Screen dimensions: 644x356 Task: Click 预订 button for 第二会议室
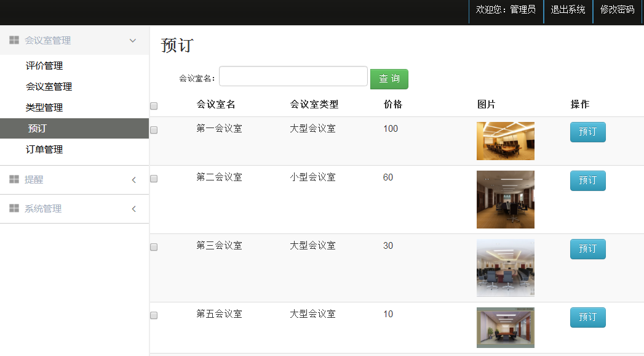click(588, 180)
